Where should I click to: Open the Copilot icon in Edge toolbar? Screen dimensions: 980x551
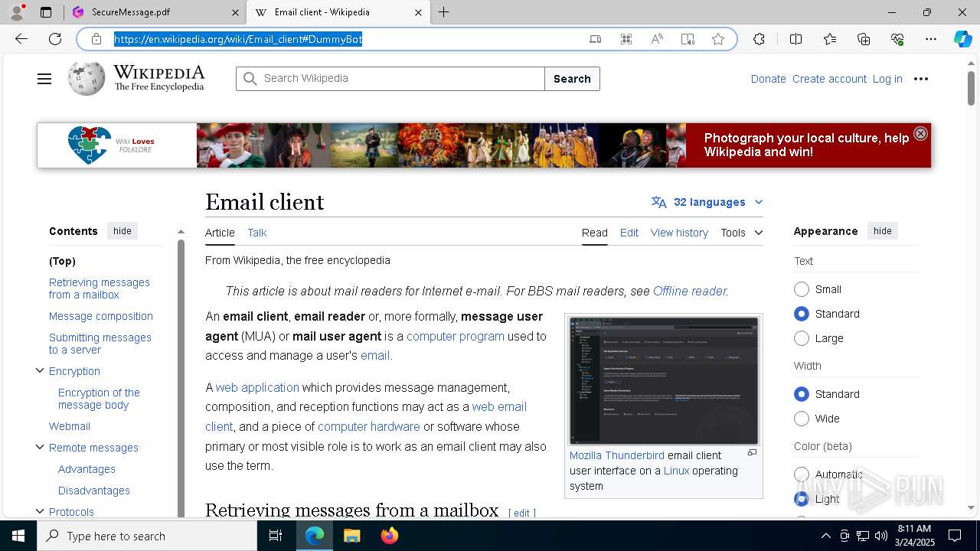pyautogui.click(x=962, y=39)
